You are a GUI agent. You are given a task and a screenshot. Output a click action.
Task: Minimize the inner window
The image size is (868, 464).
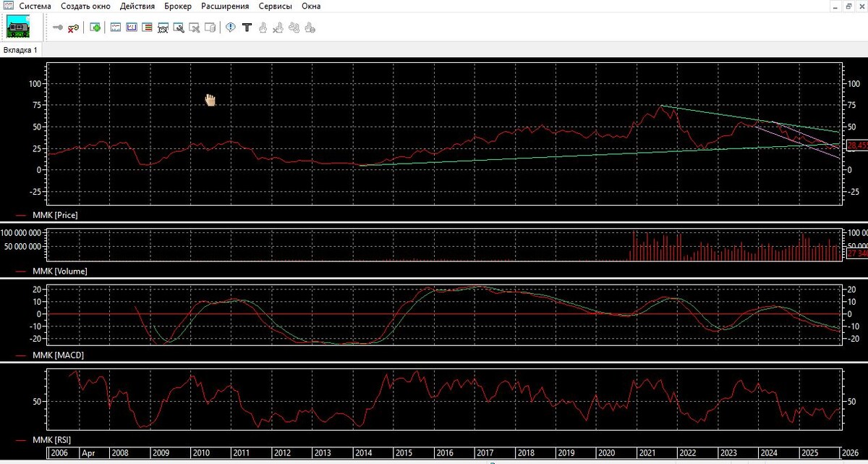835,6
